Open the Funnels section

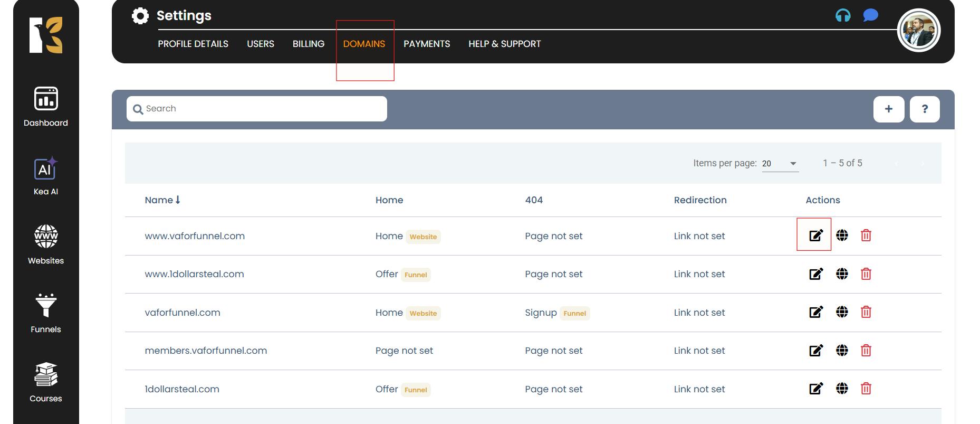[46, 313]
